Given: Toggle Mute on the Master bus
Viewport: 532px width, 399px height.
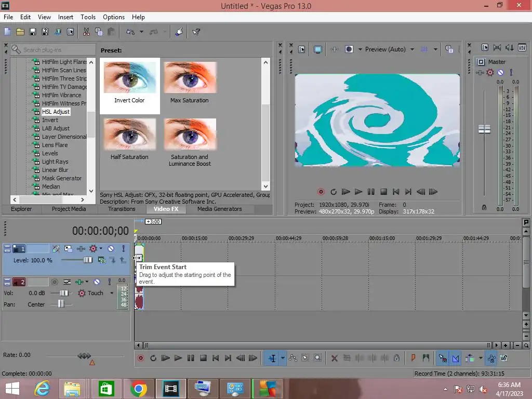Looking at the screenshot, I should coord(500,72).
